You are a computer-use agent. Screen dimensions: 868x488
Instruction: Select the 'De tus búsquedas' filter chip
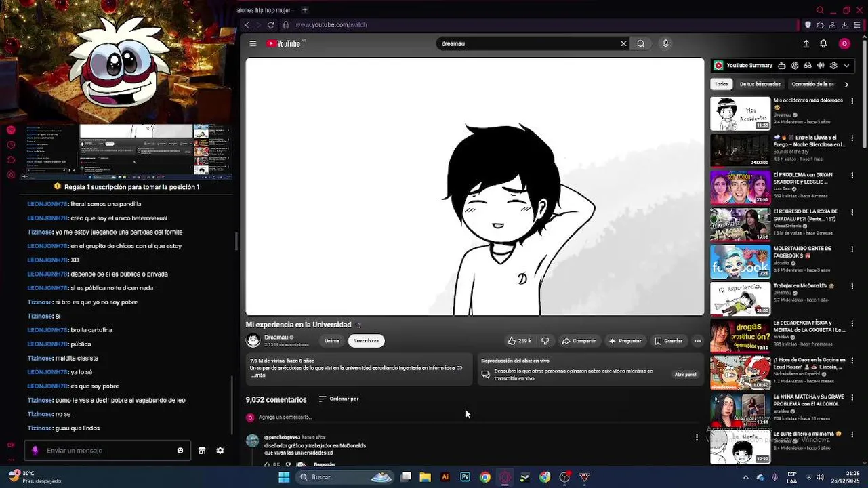(x=760, y=84)
